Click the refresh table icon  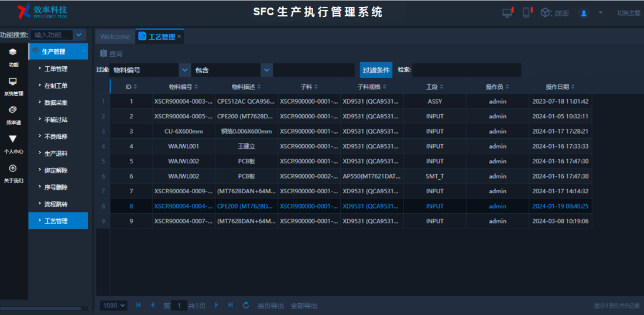pyautogui.click(x=246, y=305)
